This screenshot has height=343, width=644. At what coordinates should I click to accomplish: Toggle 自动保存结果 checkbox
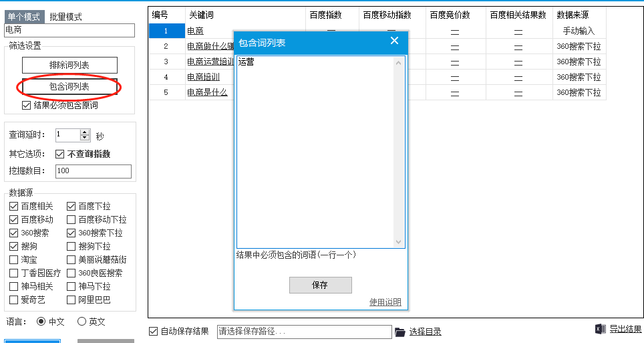(x=153, y=332)
